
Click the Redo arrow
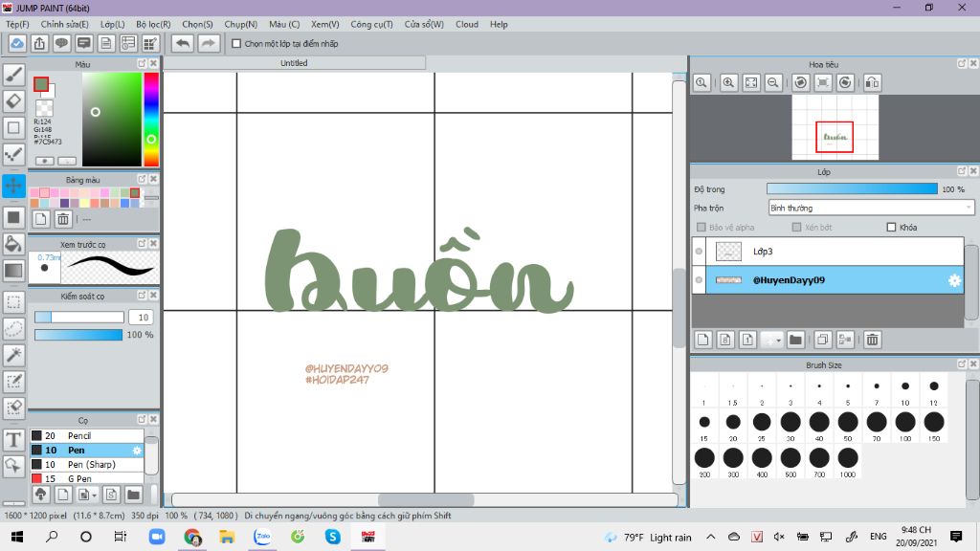click(209, 43)
